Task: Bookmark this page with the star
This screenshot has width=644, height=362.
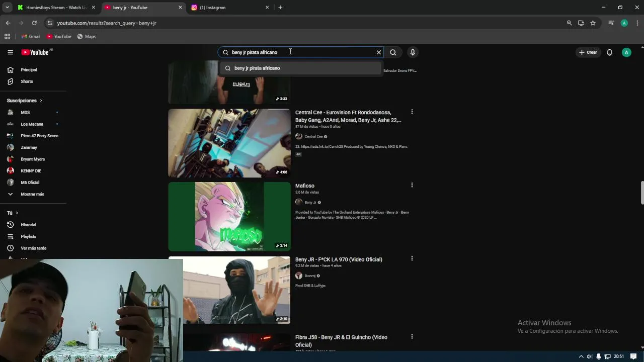Action: [x=593, y=23]
